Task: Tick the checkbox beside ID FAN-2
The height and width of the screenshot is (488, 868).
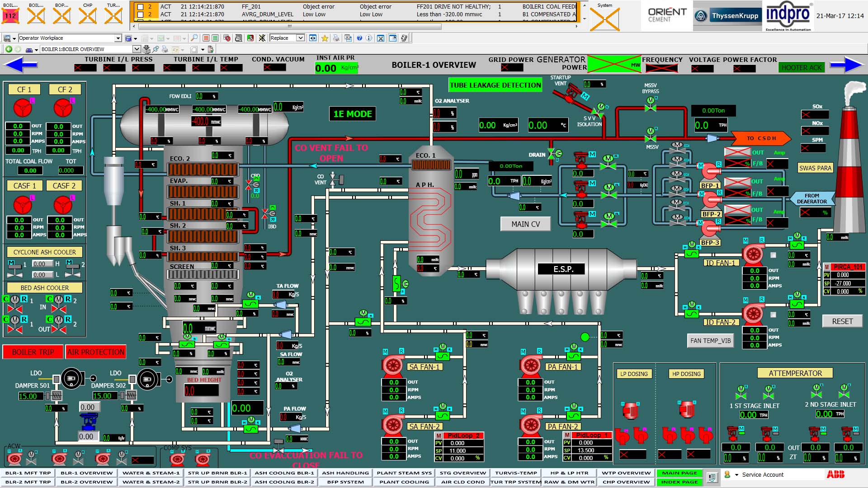Action: tap(773, 314)
